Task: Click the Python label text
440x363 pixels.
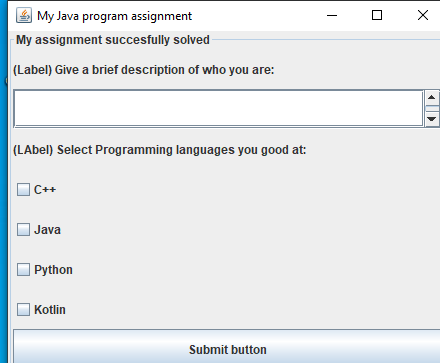Action: point(53,270)
